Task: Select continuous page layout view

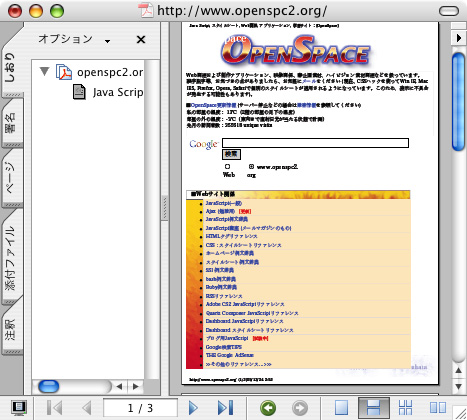Action: [373, 407]
